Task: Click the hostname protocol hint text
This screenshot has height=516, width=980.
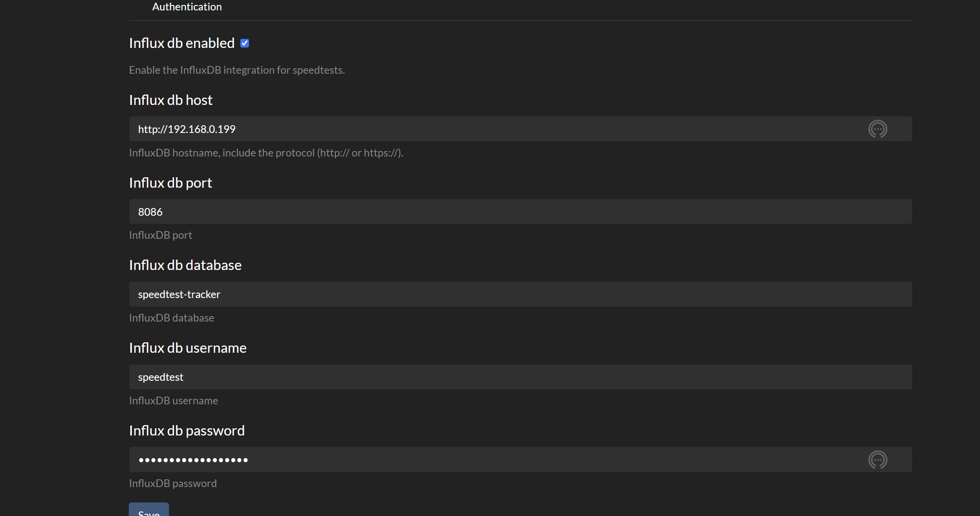Action: coord(266,153)
